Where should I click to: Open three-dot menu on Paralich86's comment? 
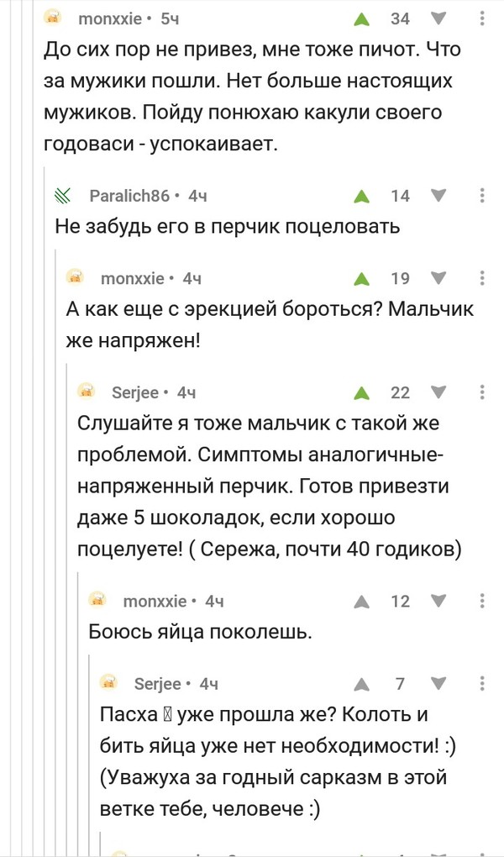482,196
